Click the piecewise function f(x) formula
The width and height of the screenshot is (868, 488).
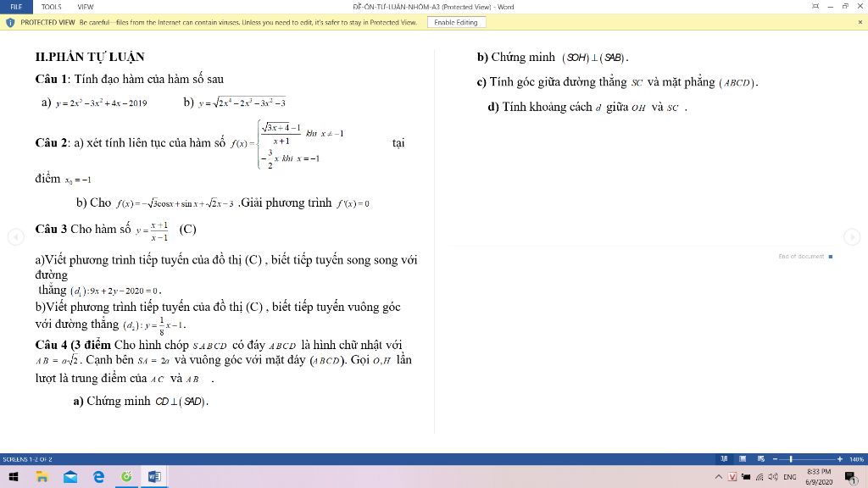click(287, 143)
